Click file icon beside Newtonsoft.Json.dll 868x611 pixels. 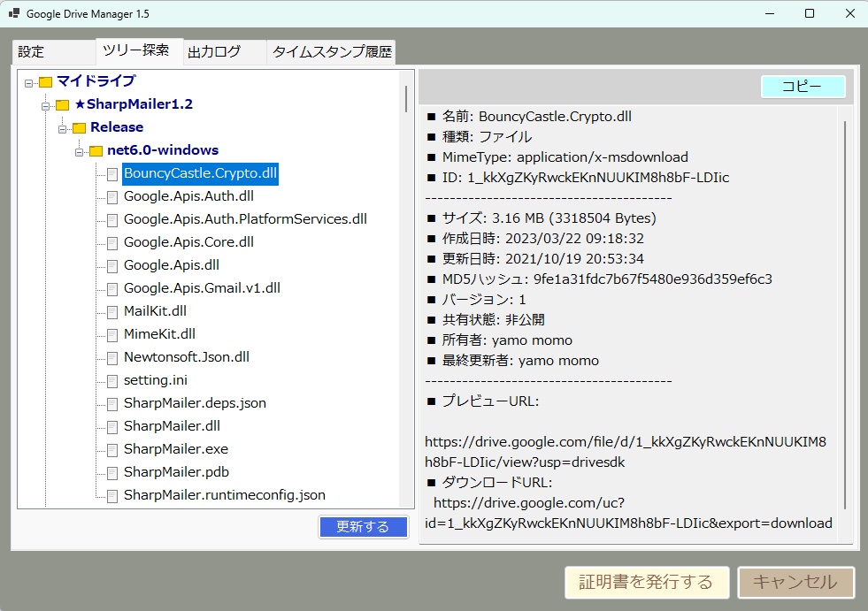tap(111, 358)
